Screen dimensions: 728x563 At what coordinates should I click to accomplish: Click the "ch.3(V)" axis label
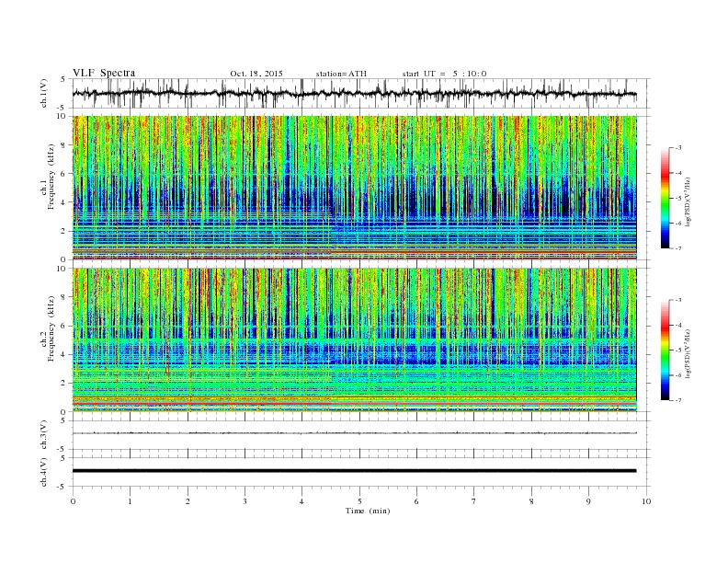coord(44,434)
